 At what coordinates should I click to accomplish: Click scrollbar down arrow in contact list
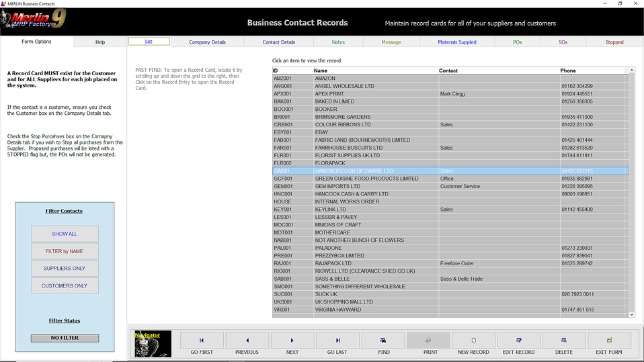tap(631, 314)
